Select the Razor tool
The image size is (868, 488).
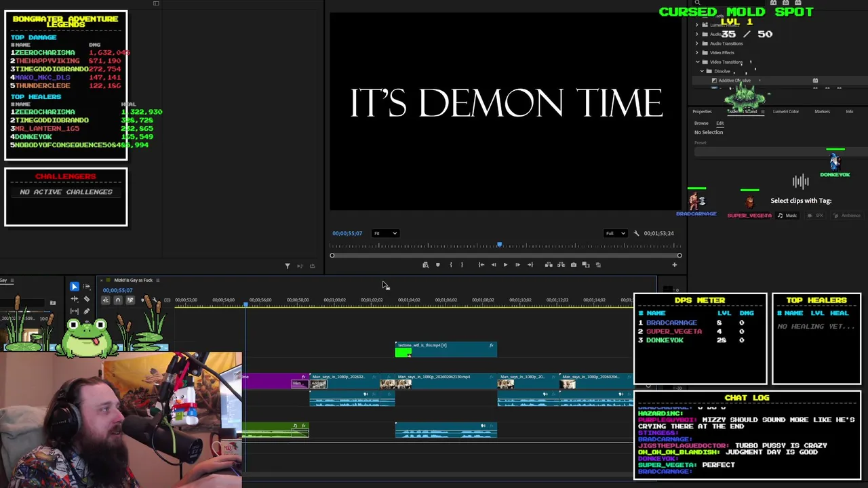click(x=87, y=299)
